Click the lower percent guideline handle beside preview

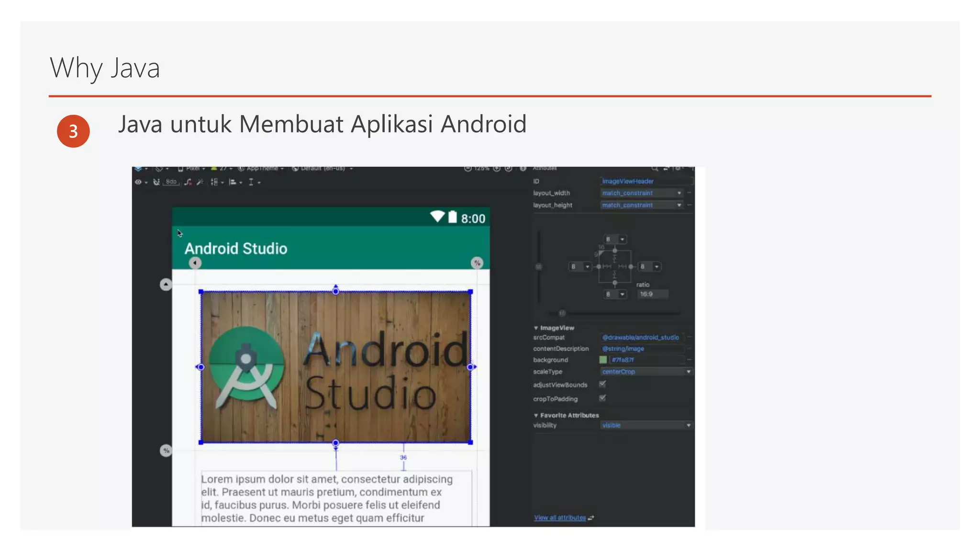tap(166, 451)
